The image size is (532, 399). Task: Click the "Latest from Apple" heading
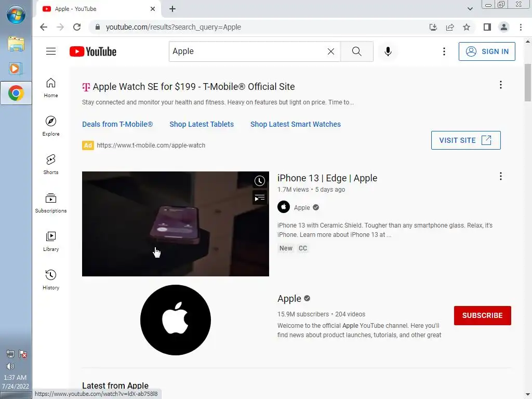(x=115, y=386)
